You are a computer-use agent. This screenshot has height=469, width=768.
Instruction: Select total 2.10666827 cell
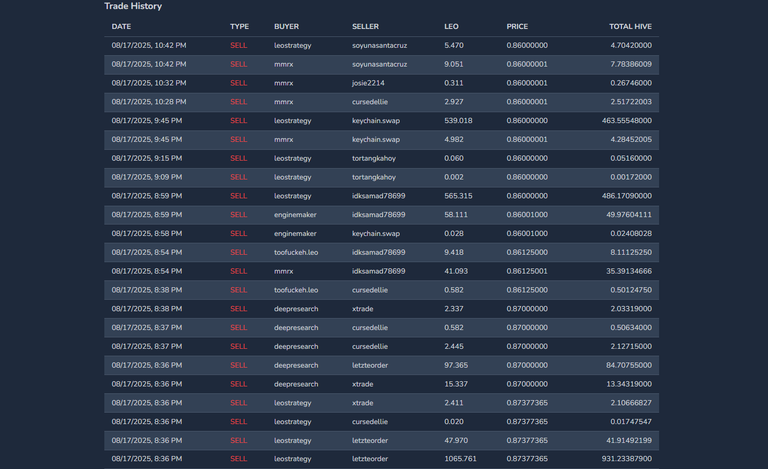(x=631, y=403)
